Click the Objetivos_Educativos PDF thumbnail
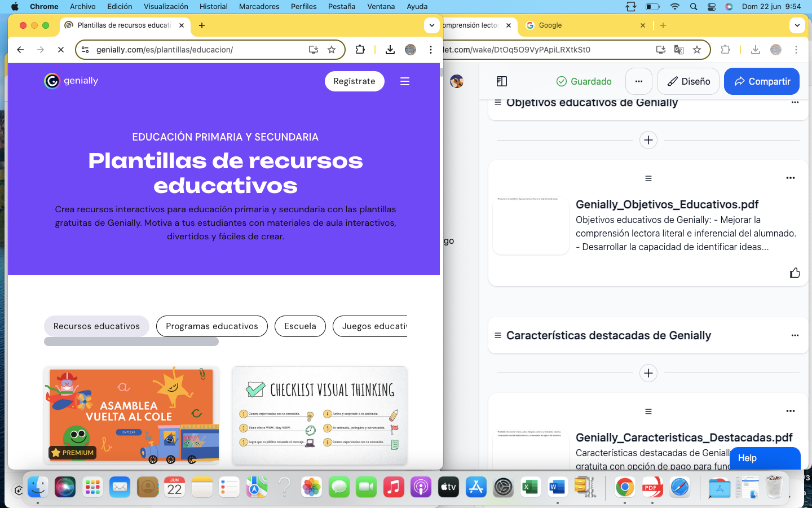The image size is (812, 508). 531,225
